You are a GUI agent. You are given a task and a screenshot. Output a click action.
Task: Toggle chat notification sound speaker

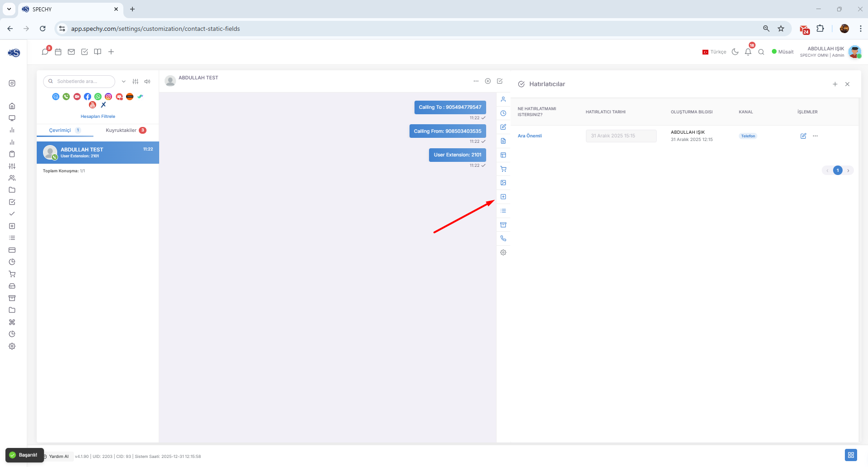147,82
